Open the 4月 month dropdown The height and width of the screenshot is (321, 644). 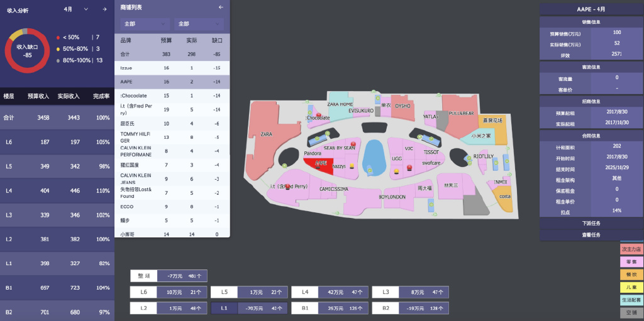(76, 9)
